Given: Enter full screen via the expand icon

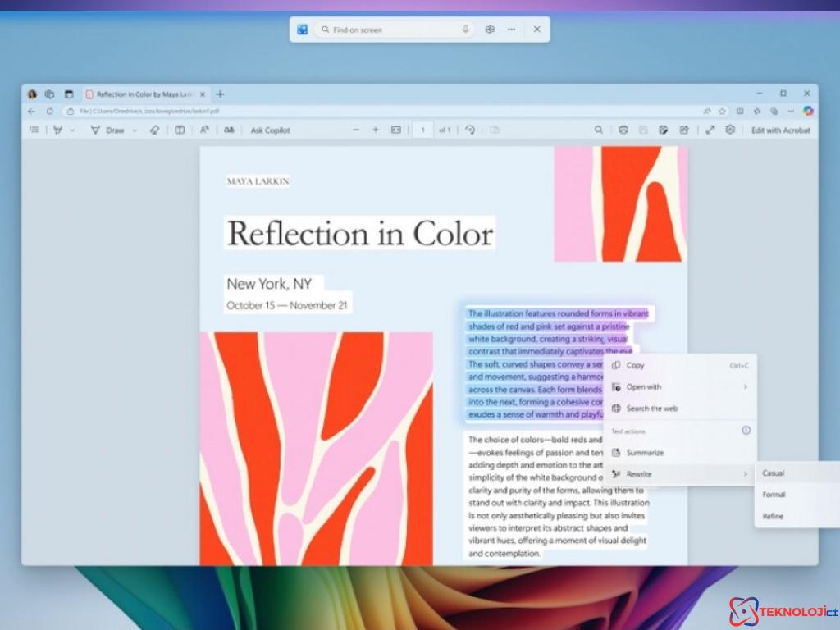Looking at the screenshot, I should coord(710,130).
